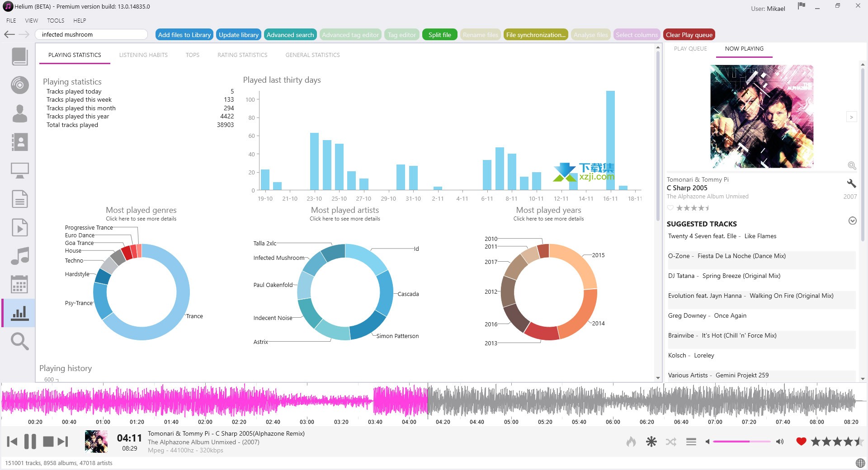This screenshot has width=868, height=470.
Task: Open the Help menu
Action: point(80,20)
